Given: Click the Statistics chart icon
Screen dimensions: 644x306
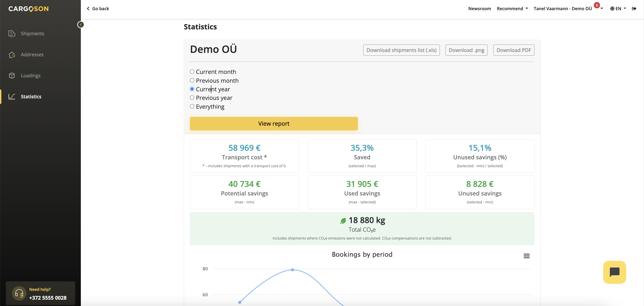Looking at the screenshot, I should 12,97.
